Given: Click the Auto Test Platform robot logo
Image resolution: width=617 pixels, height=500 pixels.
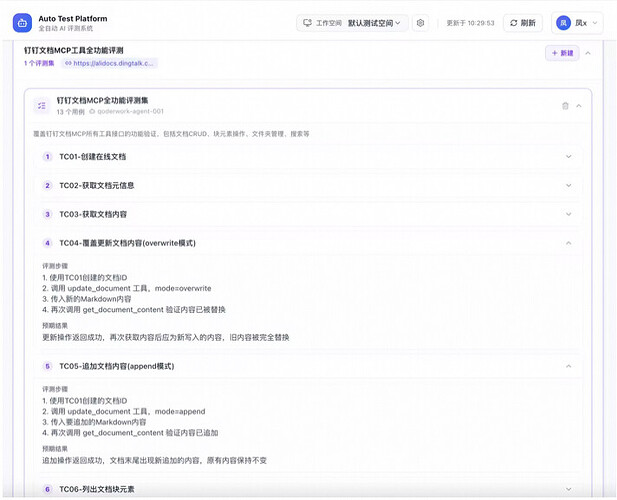Looking at the screenshot, I should 22,23.
